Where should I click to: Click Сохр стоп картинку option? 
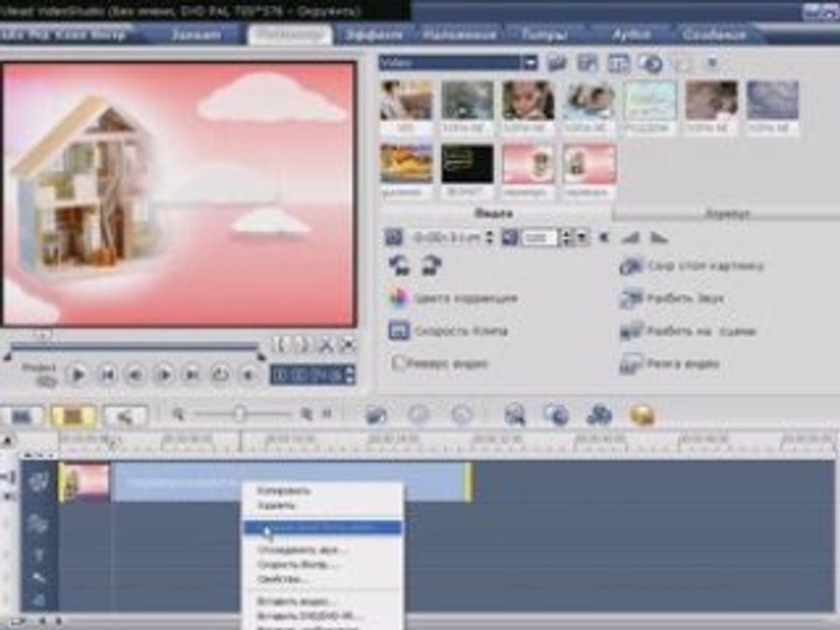[691, 266]
